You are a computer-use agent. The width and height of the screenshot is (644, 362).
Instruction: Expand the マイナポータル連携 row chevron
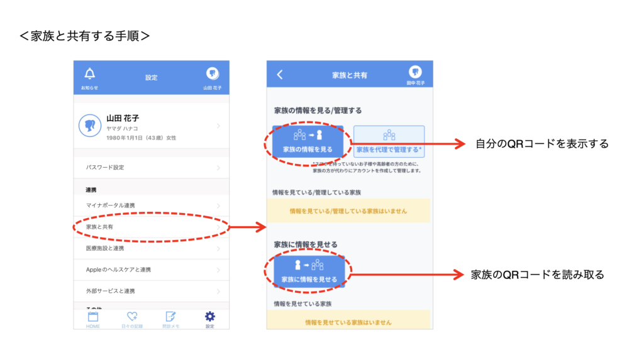click(x=218, y=206)
